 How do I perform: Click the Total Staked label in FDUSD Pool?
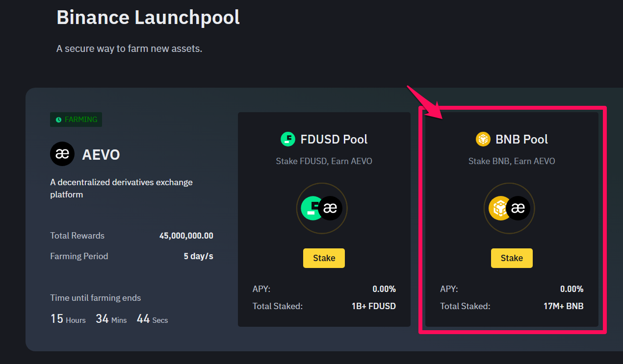coord(278,306)
